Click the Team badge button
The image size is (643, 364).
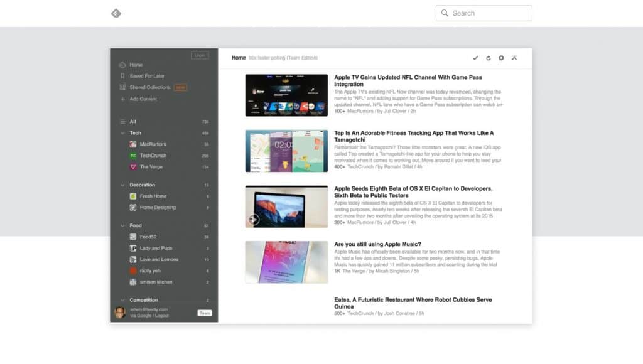pos(205,313)
